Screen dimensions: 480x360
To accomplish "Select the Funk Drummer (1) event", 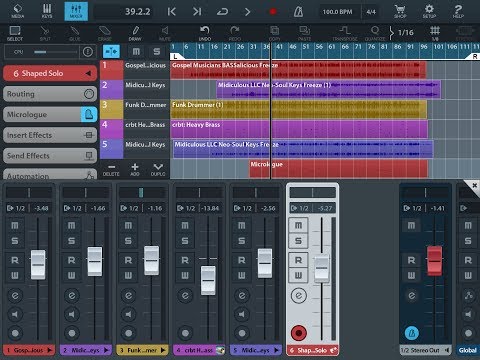I will (298, 109).
